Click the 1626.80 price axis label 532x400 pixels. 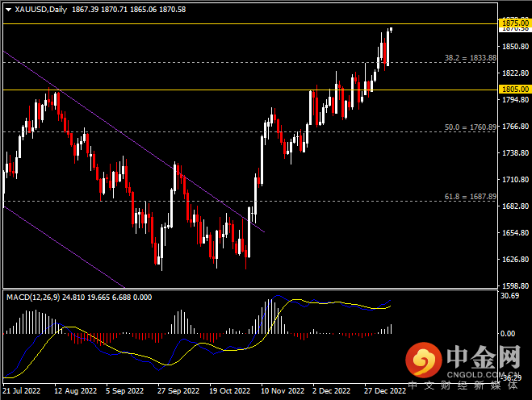[513, 259]
